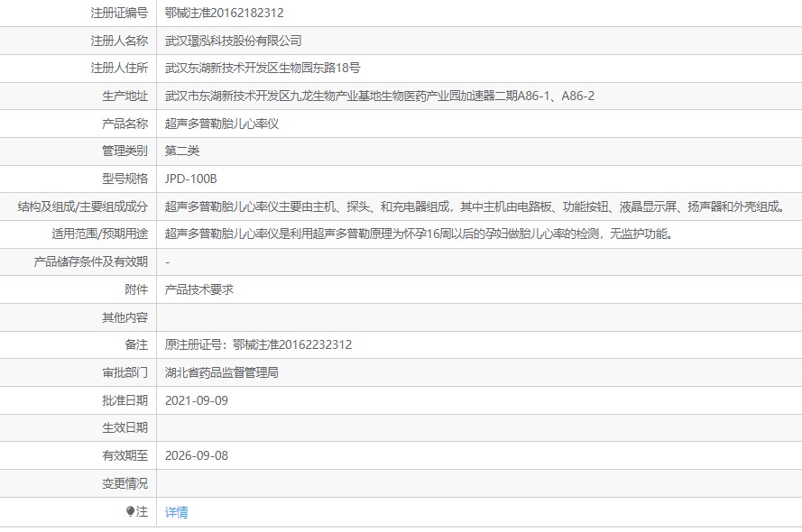Viewport: 802px width, 532px height.
Task: Click the 产品储存条件及有效期 label
Action: click(x=90, y=261)
